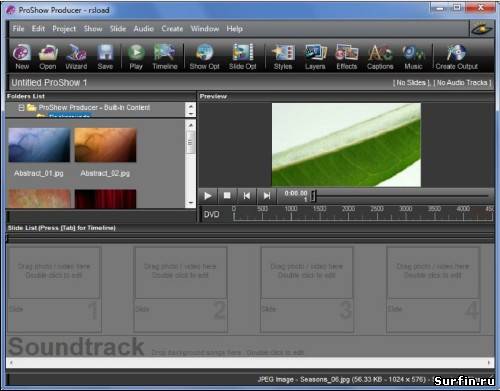Click thumbnail pane scroll up arrow
Image resolution: width=500 pixels, height=391 pixels.
(x=191, y=125)
